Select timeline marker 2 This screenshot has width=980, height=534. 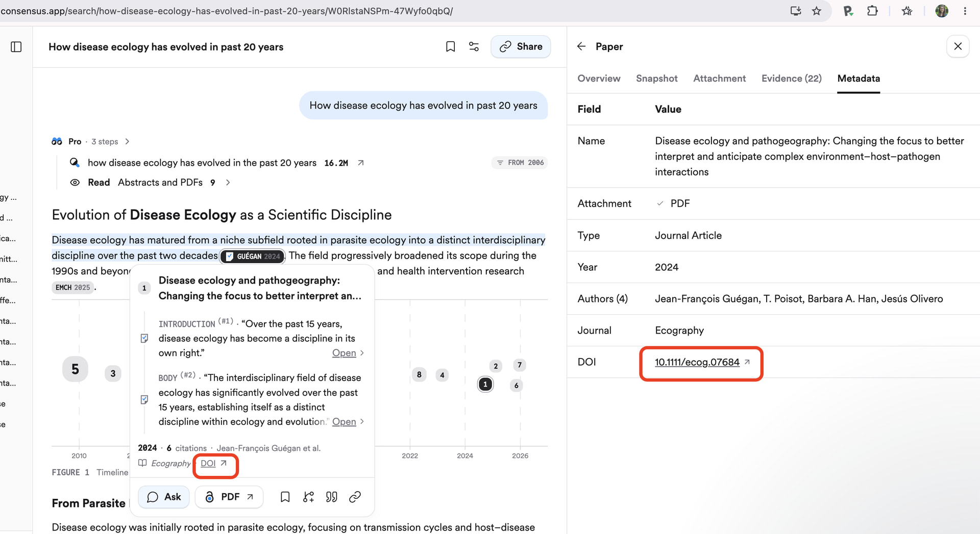coord(496,366)
